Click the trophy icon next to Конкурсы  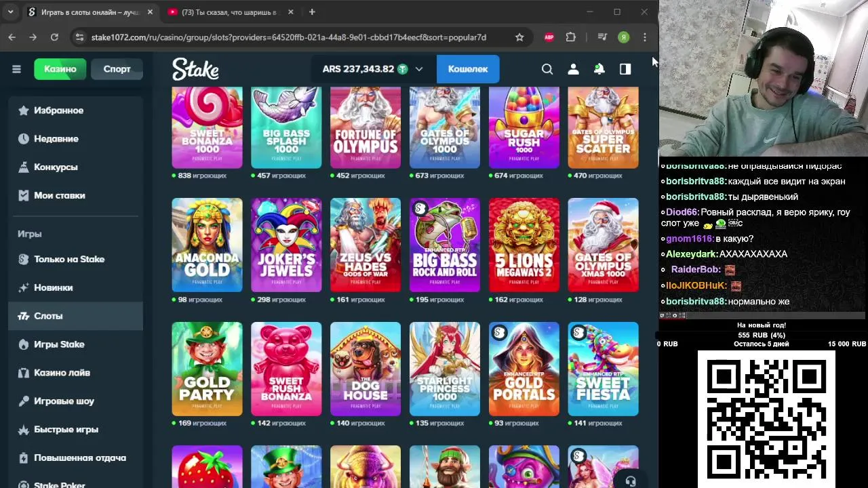coord(24,167)
